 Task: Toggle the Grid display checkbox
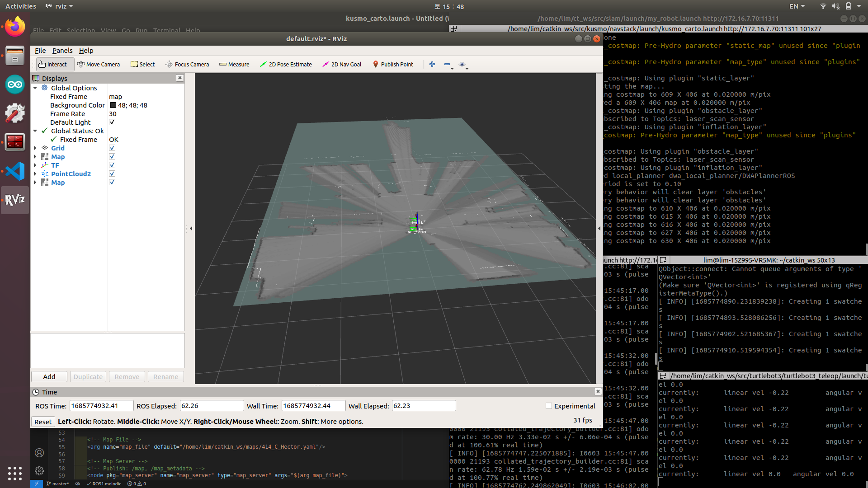[112, 148]
